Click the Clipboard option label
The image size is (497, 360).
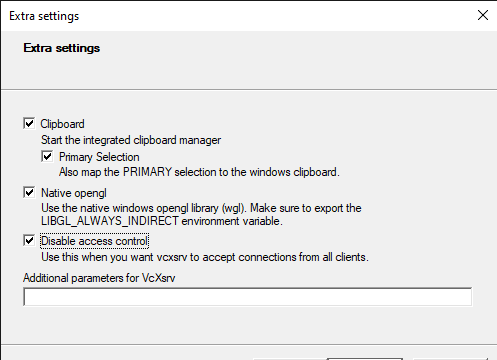click(62, 124)
